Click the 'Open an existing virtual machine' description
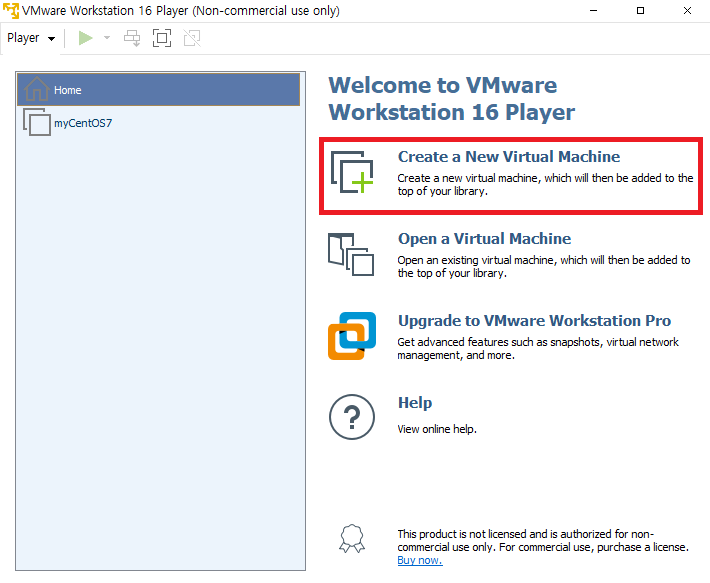 (544, 267)
